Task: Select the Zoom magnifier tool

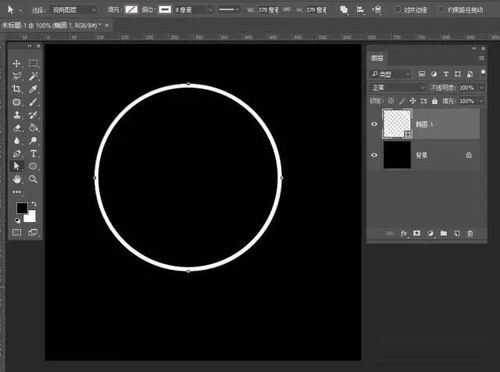Action: (x=33, y=179)
